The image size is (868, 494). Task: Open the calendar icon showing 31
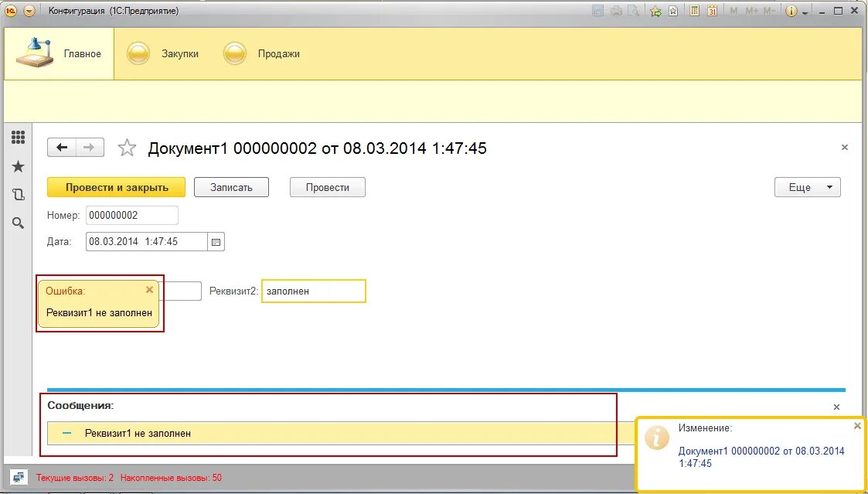coord(713,11)
